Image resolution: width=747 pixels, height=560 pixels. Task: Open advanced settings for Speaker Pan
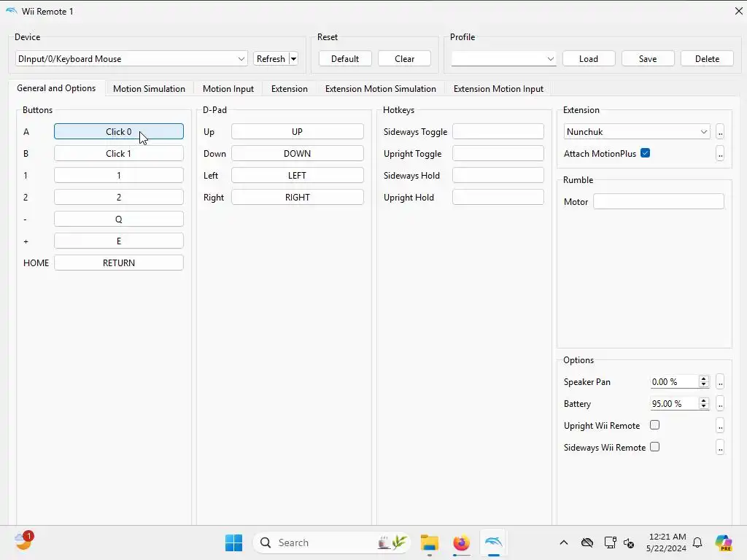tap(720, 381)
